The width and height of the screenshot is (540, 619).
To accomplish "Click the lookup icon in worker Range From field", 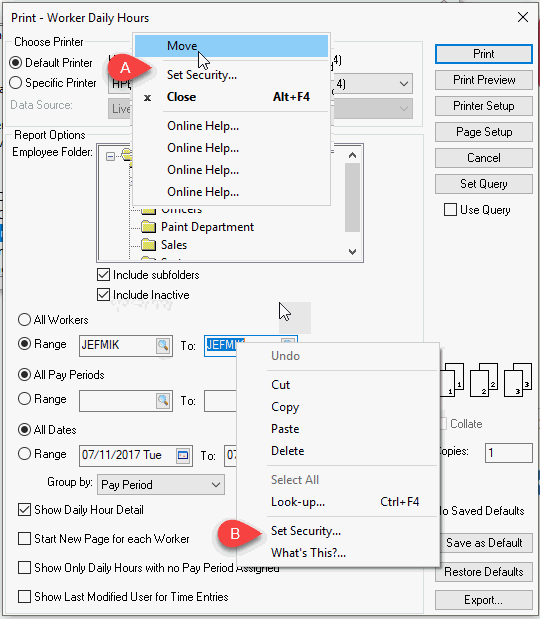I will [x=163, y=345].
